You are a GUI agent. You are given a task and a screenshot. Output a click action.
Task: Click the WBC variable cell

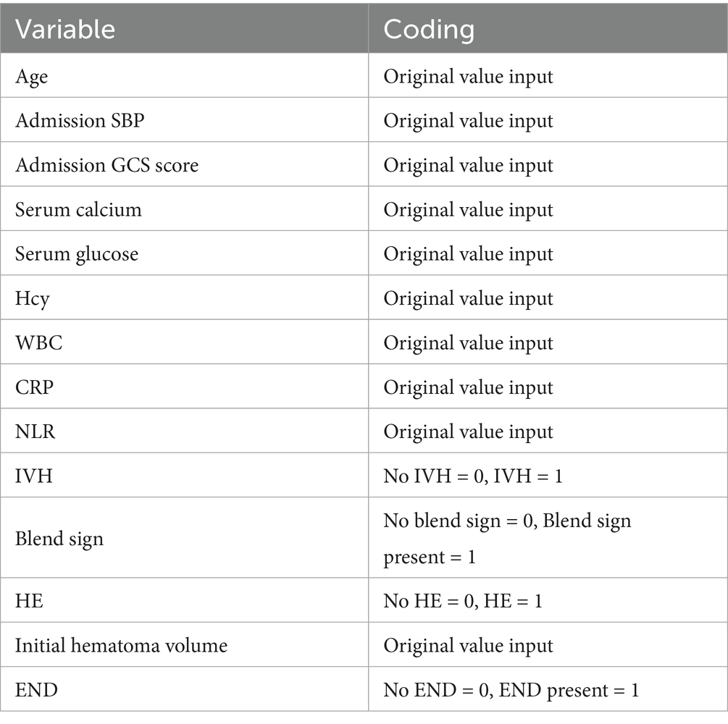click(39, 342)
